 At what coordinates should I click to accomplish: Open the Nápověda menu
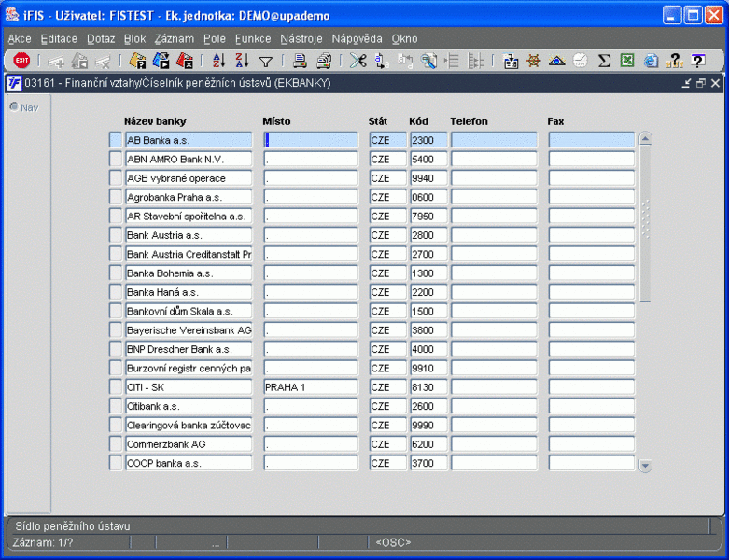click(x=357, y=39)
